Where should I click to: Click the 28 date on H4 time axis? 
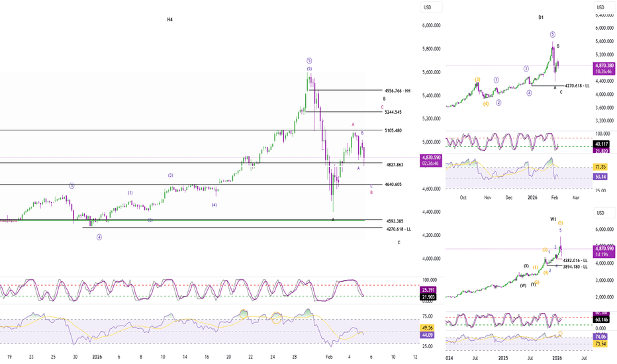click(x=295, y=357)
